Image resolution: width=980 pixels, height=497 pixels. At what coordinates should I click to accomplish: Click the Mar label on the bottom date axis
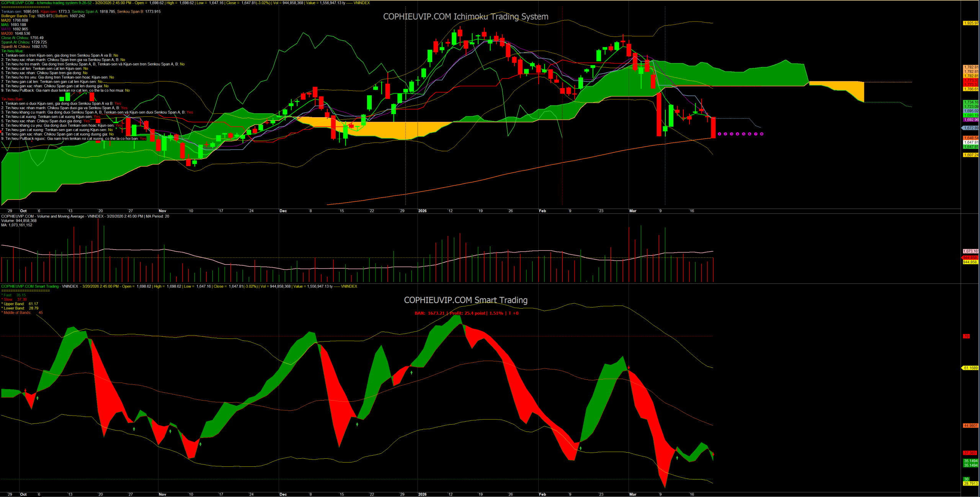(x=633, y=494)
